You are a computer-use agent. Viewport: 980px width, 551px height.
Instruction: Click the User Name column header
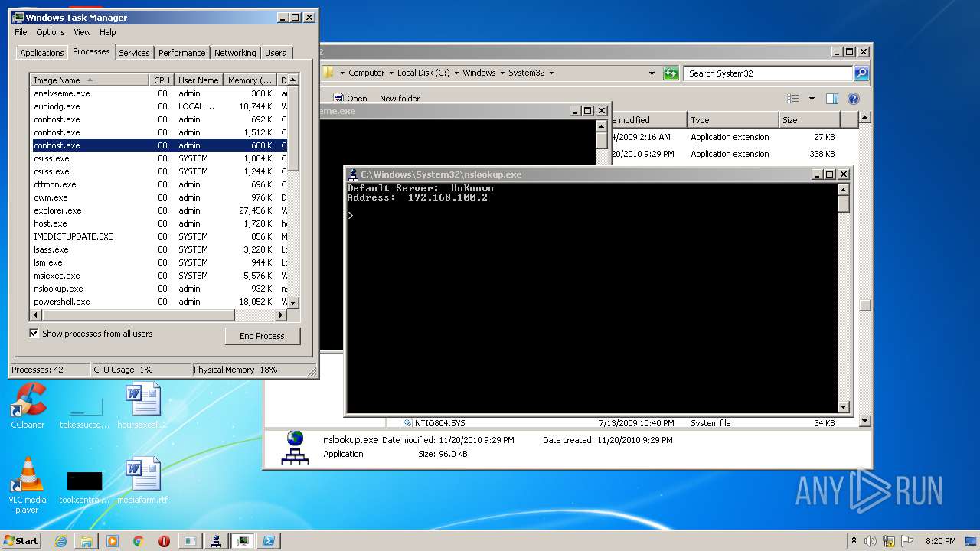point(198,80)
